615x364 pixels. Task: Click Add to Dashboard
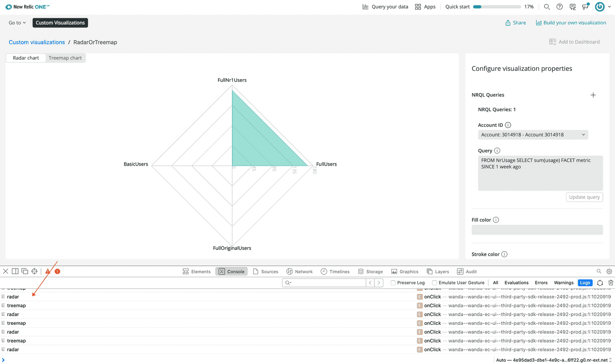(574, 42)
